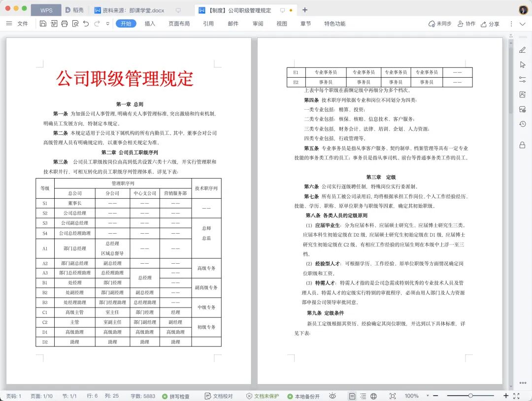Click zoom in plus button
532x401 pixels.
(x=505, y=396)
